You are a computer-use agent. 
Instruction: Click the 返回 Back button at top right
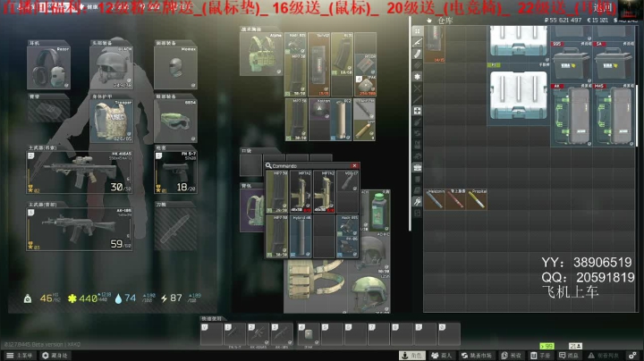tap(603, 7)
